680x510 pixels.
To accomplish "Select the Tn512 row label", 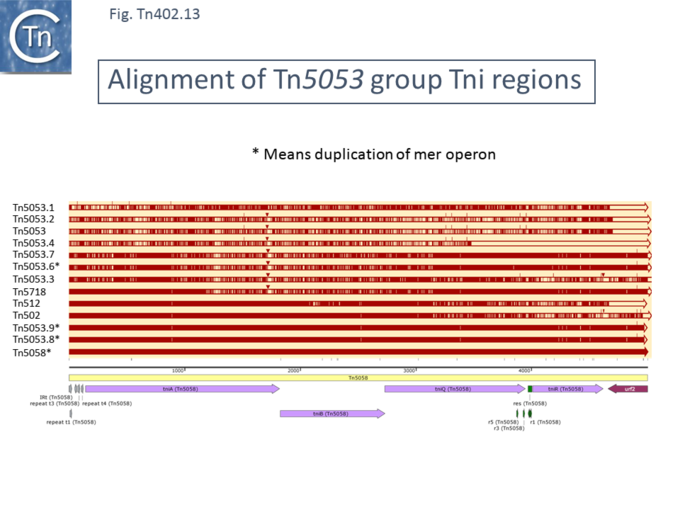I will (x=26, y=303).
